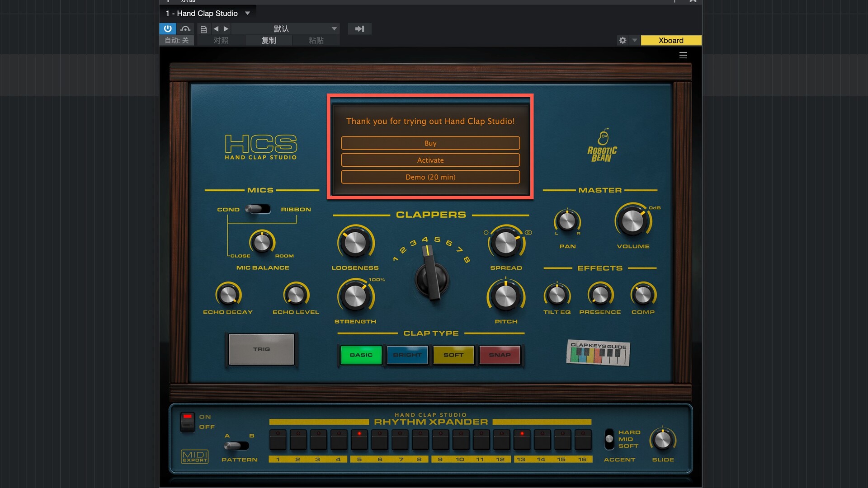
Task: Click the pin-to-track arrow icon
Action: coord(360,28)
